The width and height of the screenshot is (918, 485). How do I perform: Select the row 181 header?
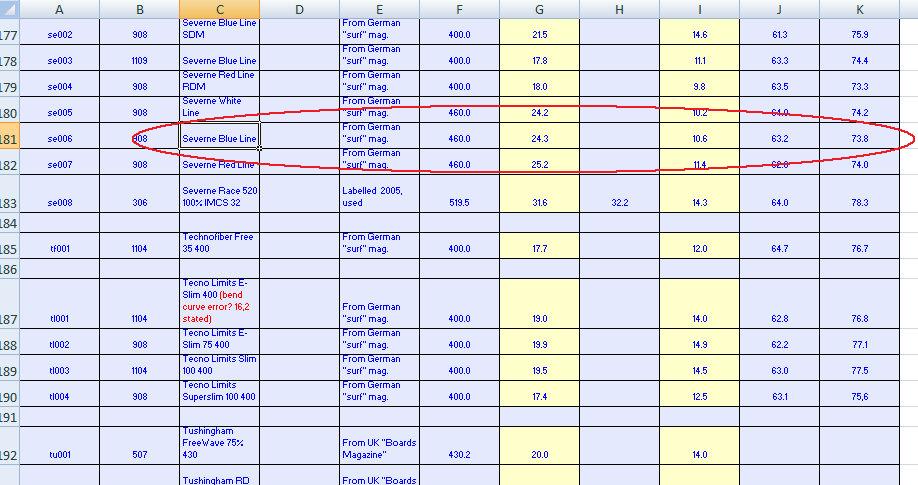point(11,138)
